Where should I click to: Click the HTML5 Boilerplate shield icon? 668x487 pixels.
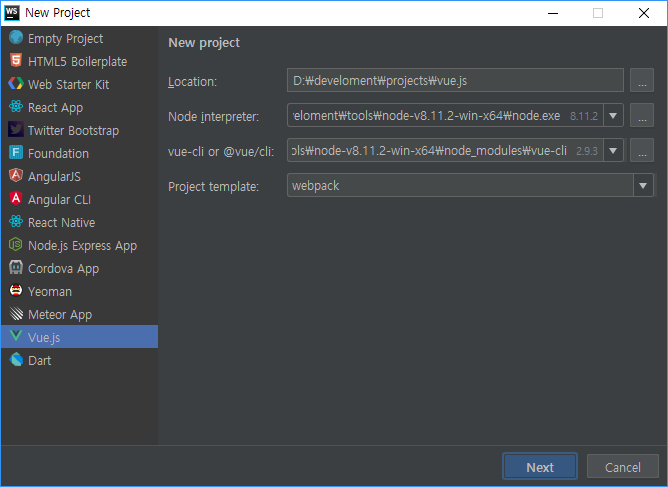(16, 61)
